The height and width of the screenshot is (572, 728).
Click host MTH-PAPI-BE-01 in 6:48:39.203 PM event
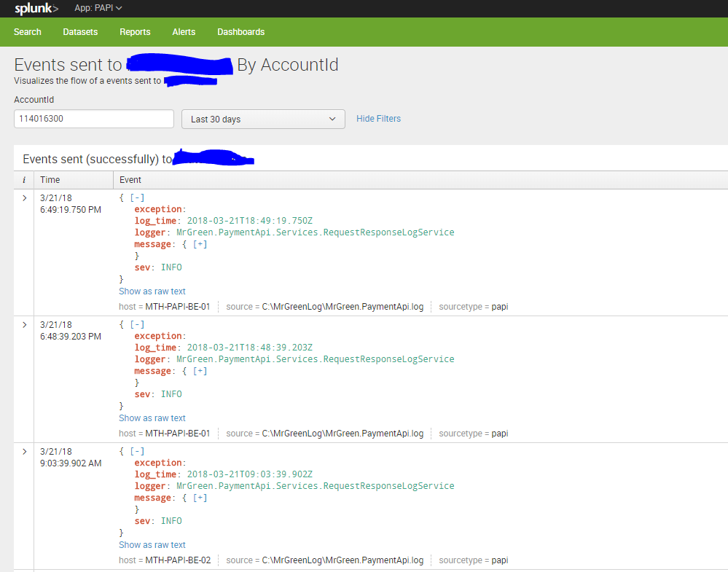tap(178, 434)
